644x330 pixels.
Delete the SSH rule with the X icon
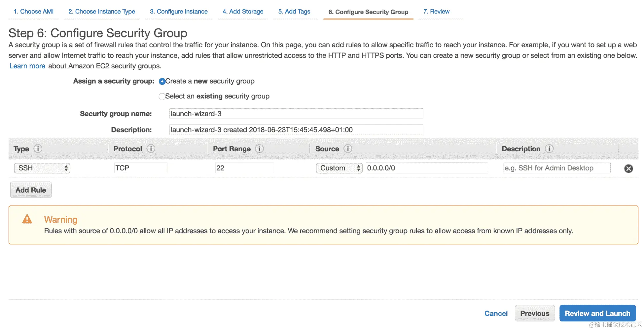628,168
